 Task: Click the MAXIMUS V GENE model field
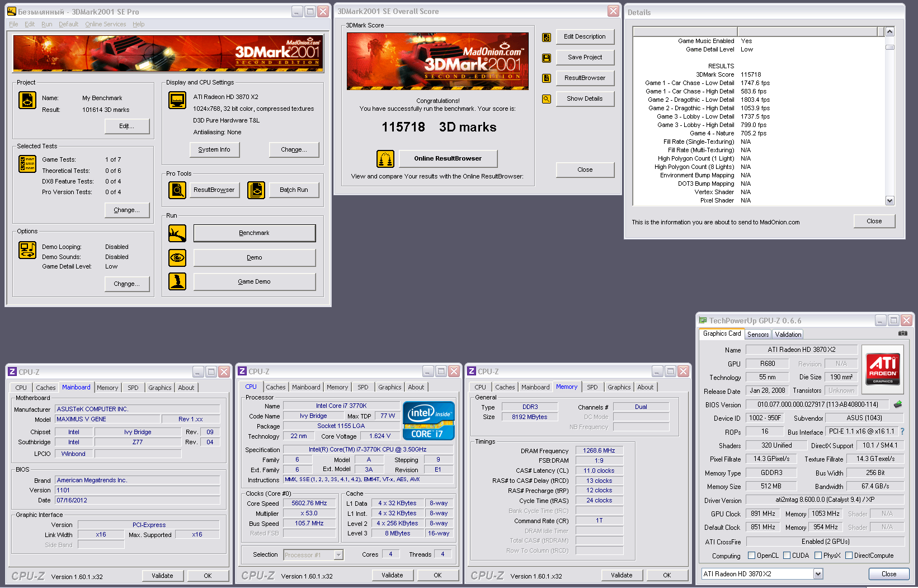click(107, 420)
